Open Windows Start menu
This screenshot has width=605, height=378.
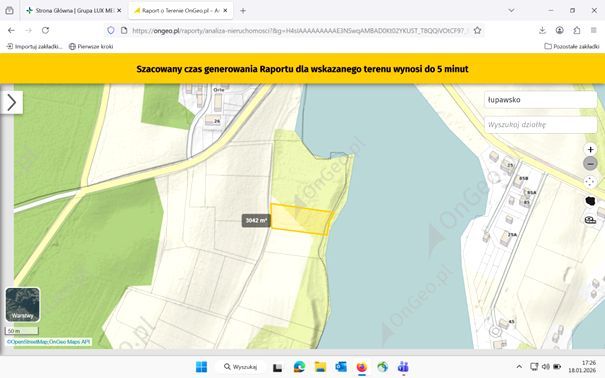tap(201, 367)
